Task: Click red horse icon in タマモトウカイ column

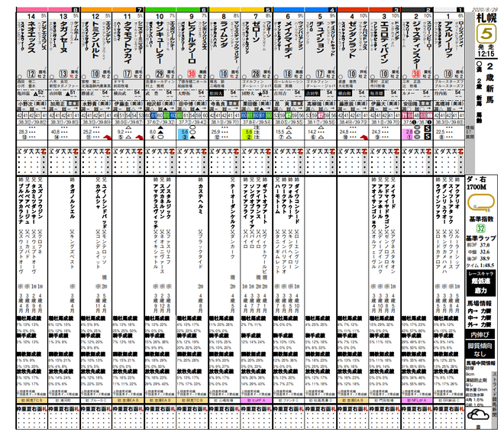Action: (x=139, y=137)
